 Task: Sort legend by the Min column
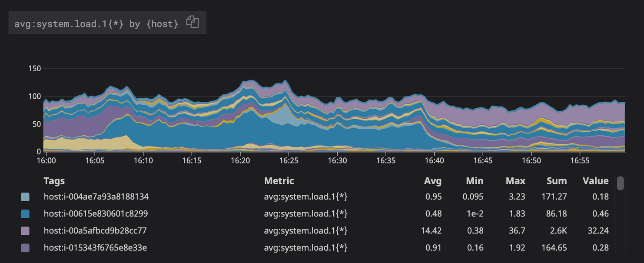(475, 181)
